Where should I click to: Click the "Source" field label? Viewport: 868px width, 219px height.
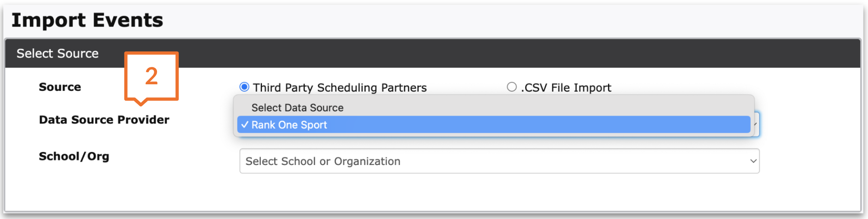point(60,87)
